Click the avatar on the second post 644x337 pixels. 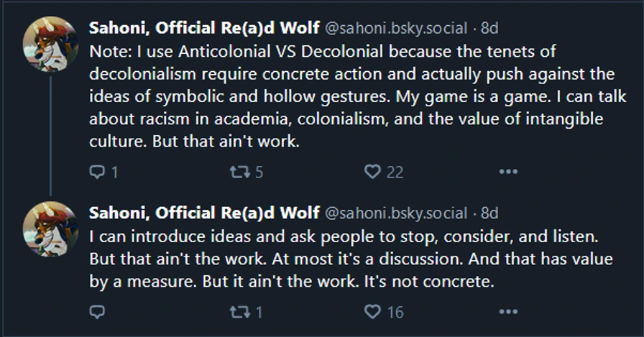point(50,228)
